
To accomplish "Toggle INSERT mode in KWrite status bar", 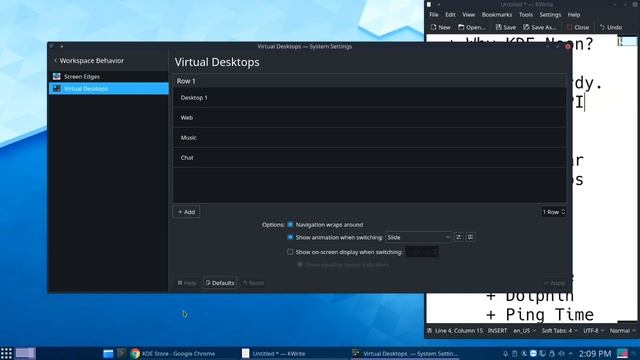I will click(497, 331).
